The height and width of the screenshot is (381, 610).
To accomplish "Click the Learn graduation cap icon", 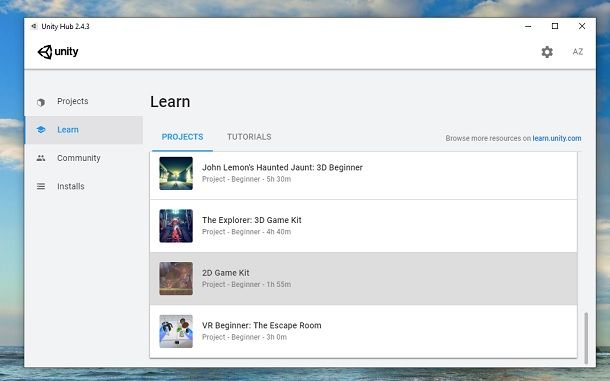I will pos(41,130).
